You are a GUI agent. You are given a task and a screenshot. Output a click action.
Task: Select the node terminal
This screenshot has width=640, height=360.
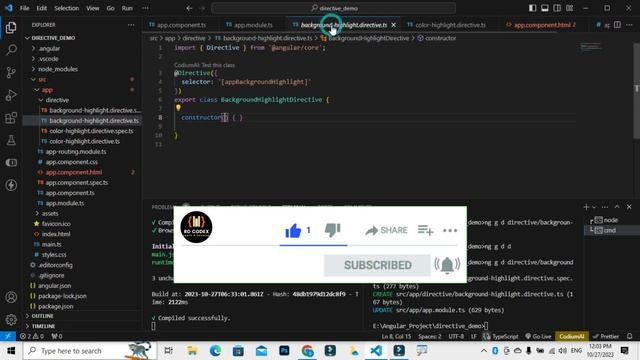pyautogui.click(x=610, y=220)
